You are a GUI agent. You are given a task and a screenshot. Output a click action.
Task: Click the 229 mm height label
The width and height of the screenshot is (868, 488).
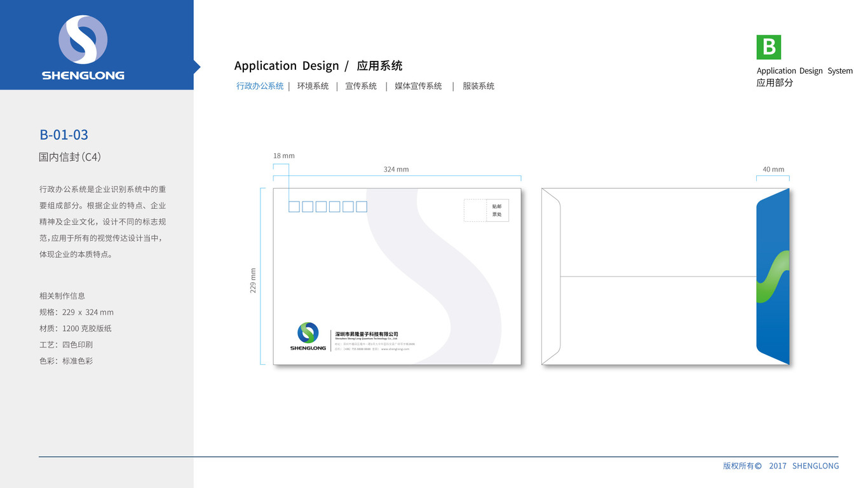253,280
